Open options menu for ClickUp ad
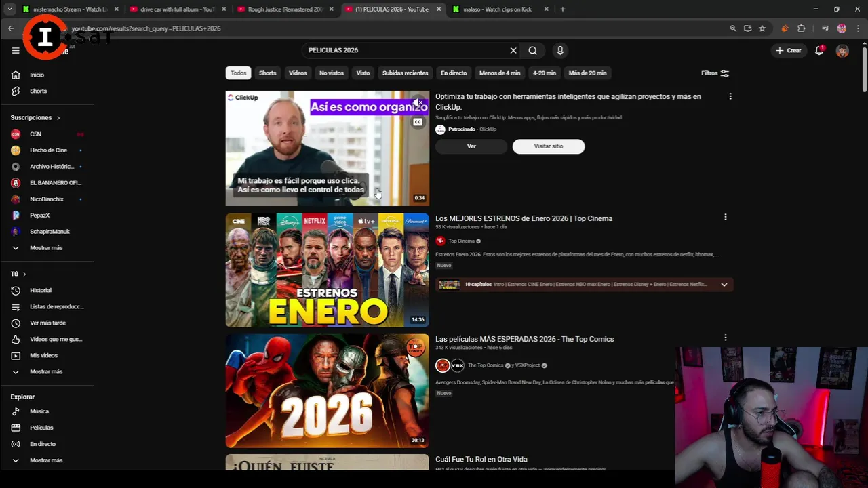The image size is (868, 488). click(730, 96)
